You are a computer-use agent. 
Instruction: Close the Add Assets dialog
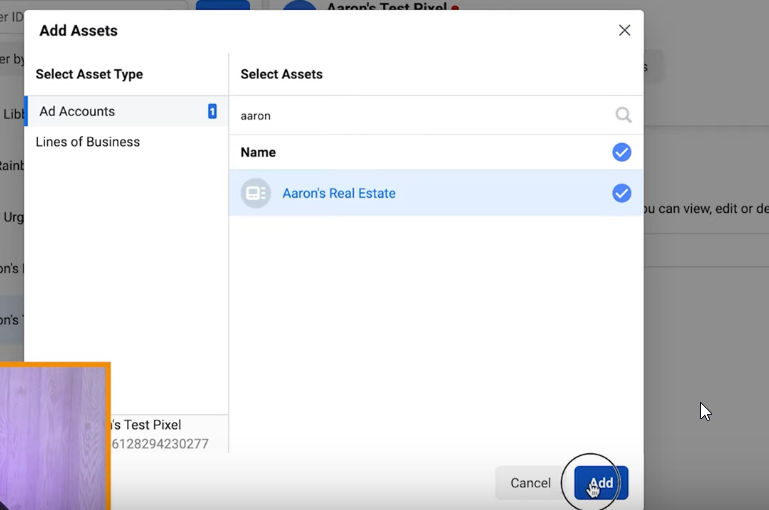(624, 30)
